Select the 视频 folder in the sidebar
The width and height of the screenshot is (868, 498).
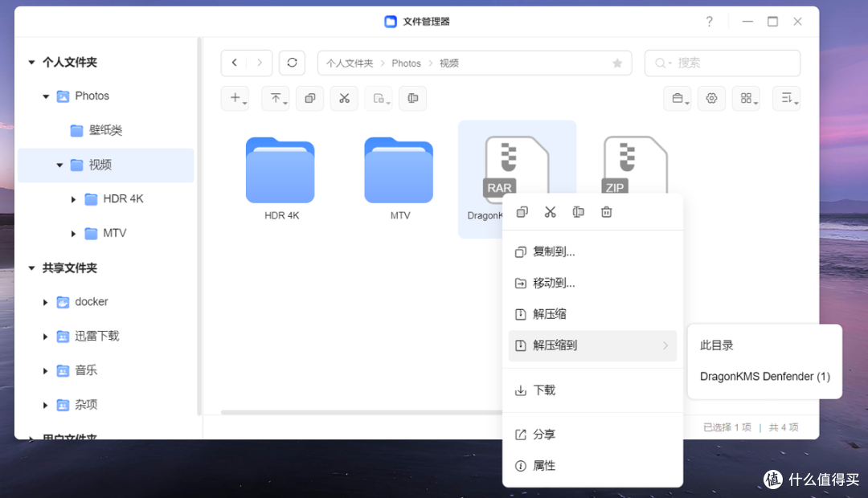(x=106, y=165)
